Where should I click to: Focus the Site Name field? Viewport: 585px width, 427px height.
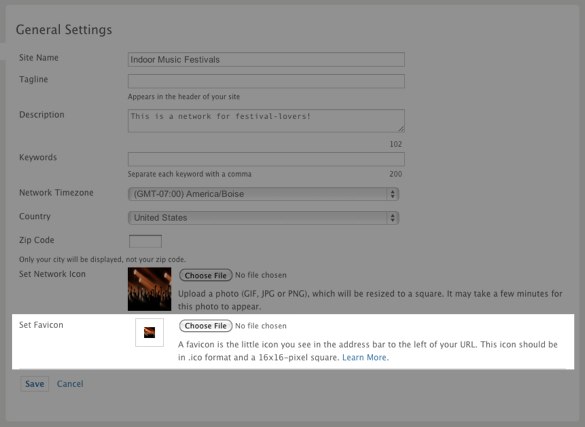pos(266,60)
